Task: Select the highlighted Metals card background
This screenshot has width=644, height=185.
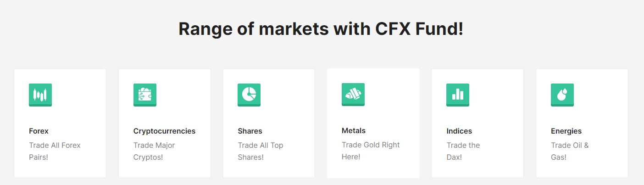Action: point(373,123)
